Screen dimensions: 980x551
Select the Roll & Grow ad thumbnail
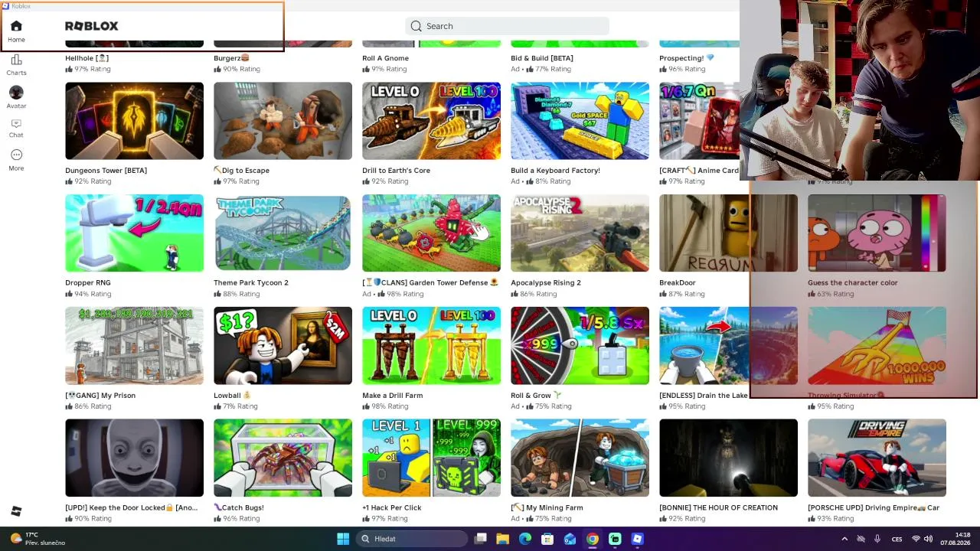(x=580, y=346)
